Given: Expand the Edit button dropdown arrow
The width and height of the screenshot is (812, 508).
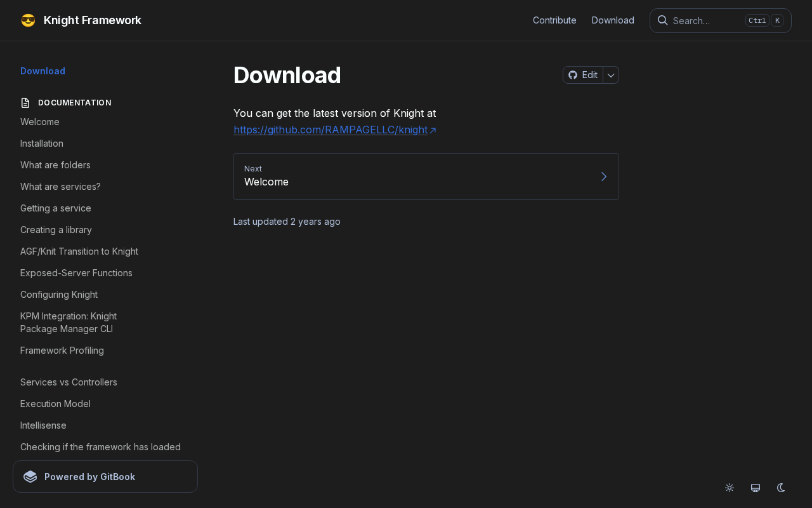Looking at the screenshot, I should 611,75.
